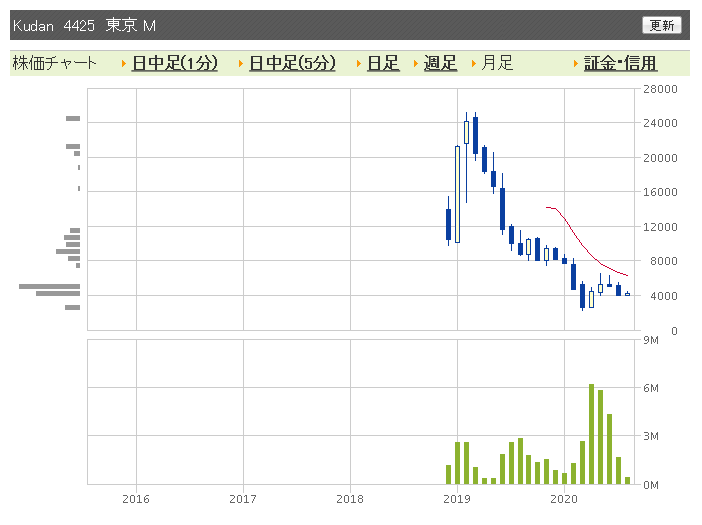Viewport: 702px width, 525px height.
Task: Click the 8000 price axis label
Action: pyautogui.click(x=663, y=261)
